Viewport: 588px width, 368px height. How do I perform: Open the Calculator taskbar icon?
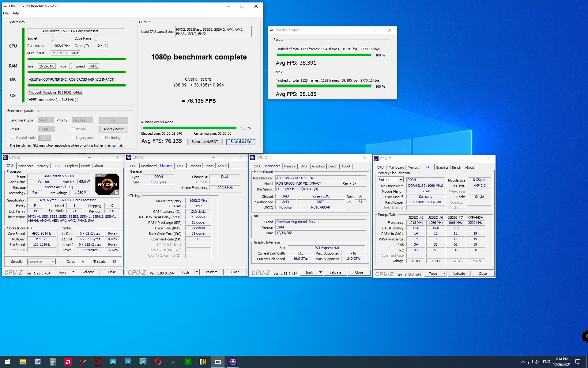tap(53, 362)
